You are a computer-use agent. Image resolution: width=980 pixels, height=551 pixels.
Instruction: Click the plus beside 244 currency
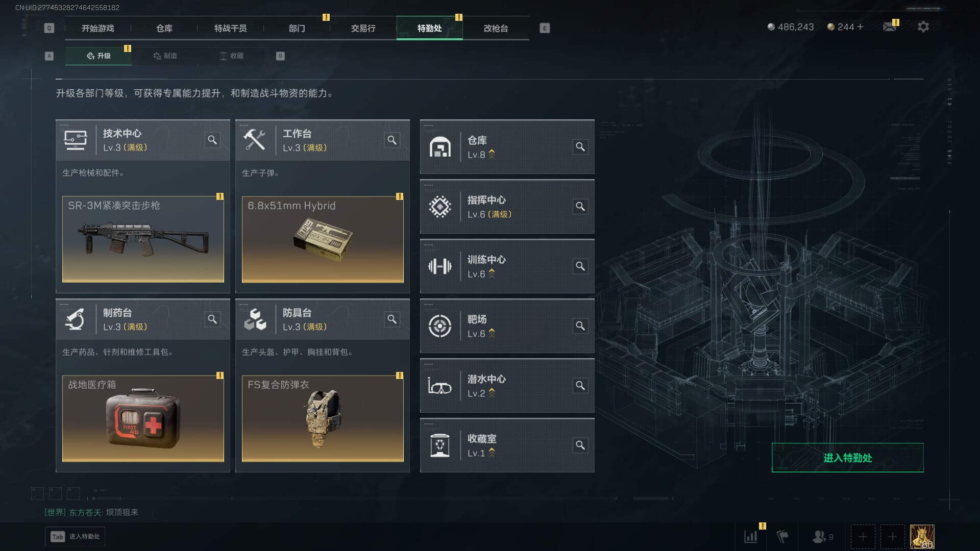coord(861,27)
